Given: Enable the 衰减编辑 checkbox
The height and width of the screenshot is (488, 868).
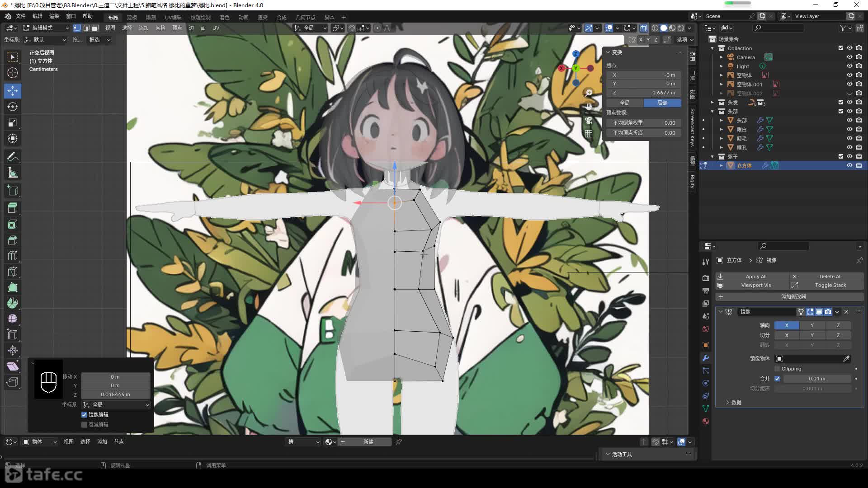Looking at the screenshot, I should (84, 425).
